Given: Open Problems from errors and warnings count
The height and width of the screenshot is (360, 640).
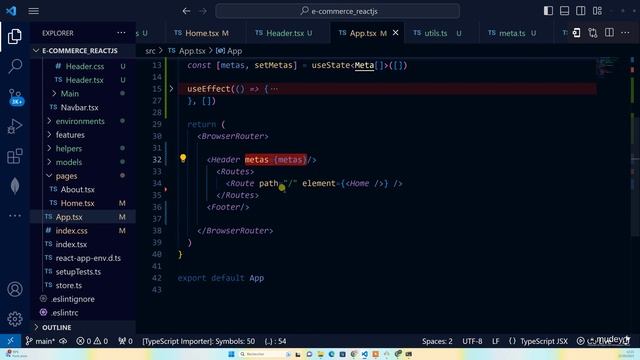Looking at the screenshot, I should [x=92, y=341].
